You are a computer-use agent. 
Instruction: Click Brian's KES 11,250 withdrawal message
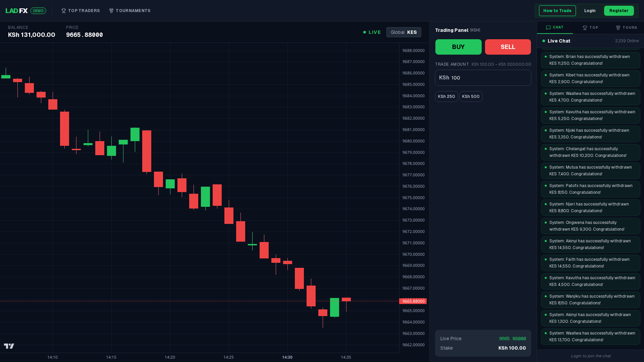(x=591, y=60)
